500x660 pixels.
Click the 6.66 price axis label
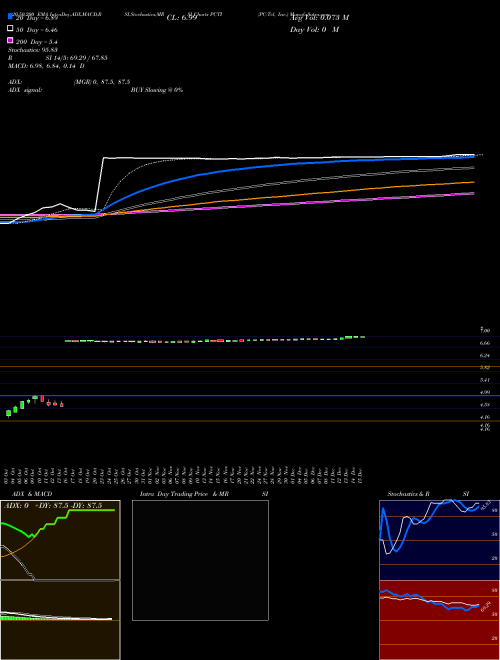pyautogui.click(x=485, y=343)
